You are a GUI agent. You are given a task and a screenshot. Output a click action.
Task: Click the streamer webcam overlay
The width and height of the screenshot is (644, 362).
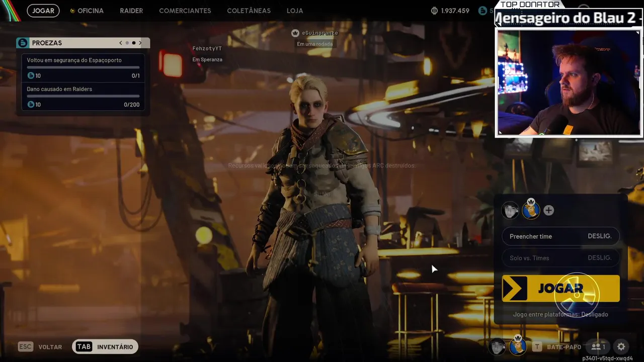click(569, 83)
